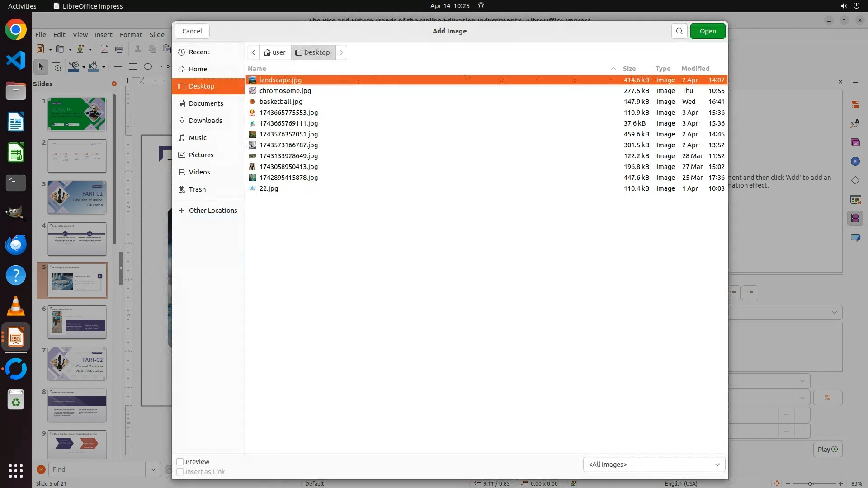Open Downloads folder in sidebar
This screenshot has height=488, width=868.
[205, 121]
